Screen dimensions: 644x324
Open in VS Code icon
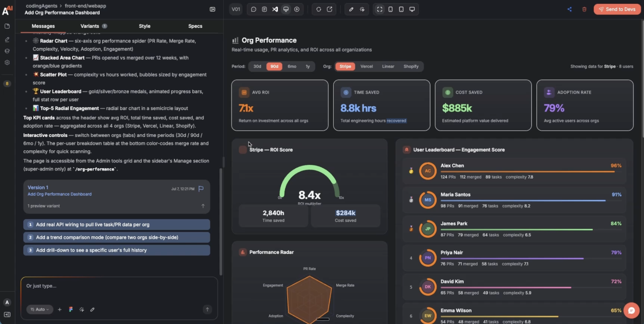[275, 9]
